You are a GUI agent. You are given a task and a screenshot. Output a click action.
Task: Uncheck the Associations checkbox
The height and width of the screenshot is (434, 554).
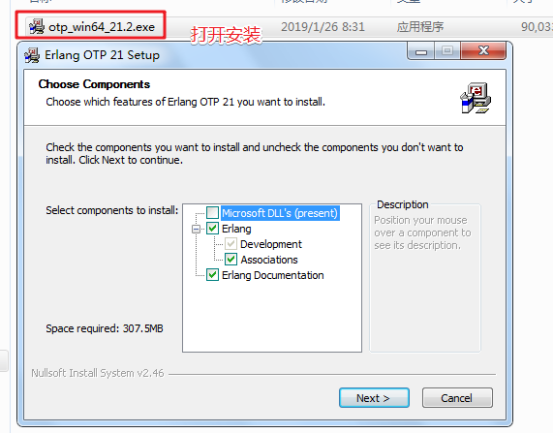(231, 259)
